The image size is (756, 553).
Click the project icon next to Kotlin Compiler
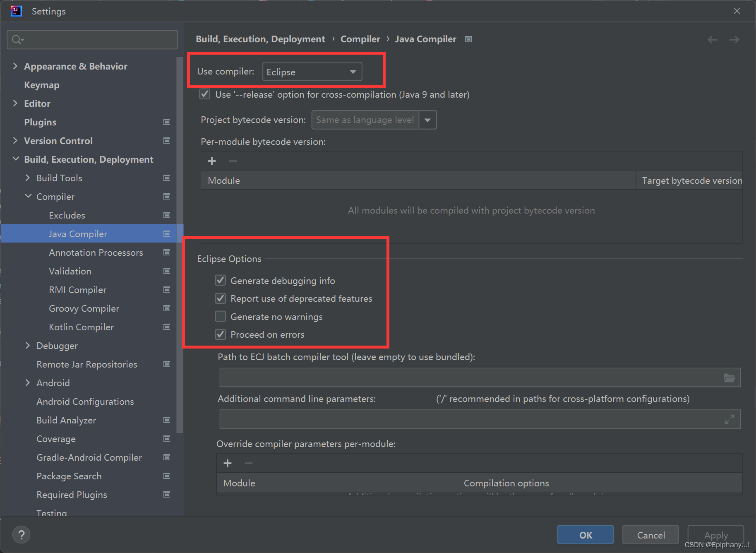[167, 327]
